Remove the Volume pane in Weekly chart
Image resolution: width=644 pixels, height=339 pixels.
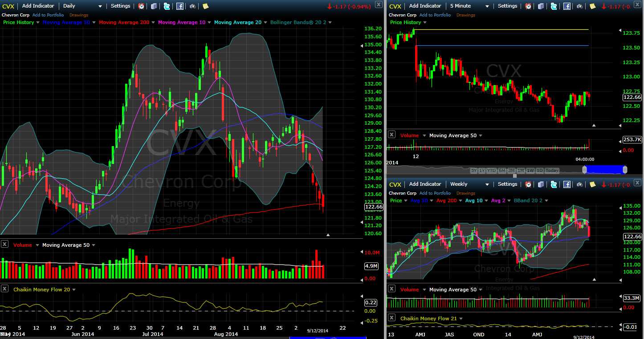pyautogui.click(x=391, y=288)
